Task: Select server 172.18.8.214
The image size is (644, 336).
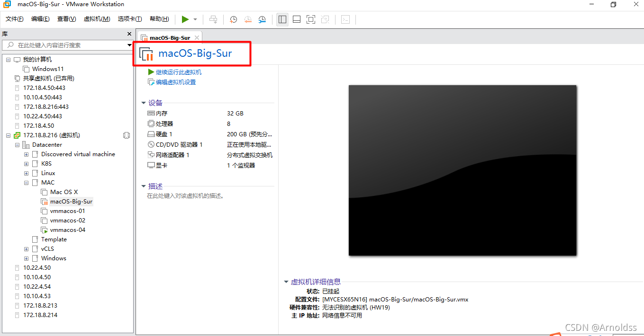Action: 40,315
